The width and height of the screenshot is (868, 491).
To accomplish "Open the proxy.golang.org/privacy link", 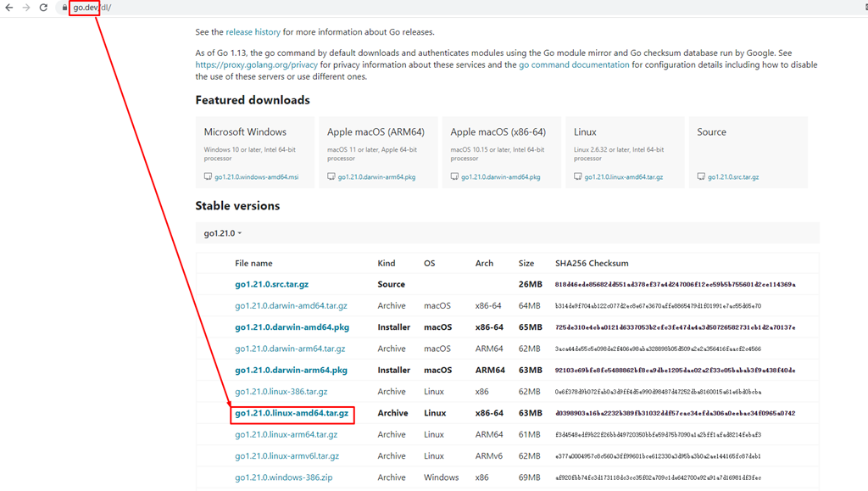I will coord(256,64).
